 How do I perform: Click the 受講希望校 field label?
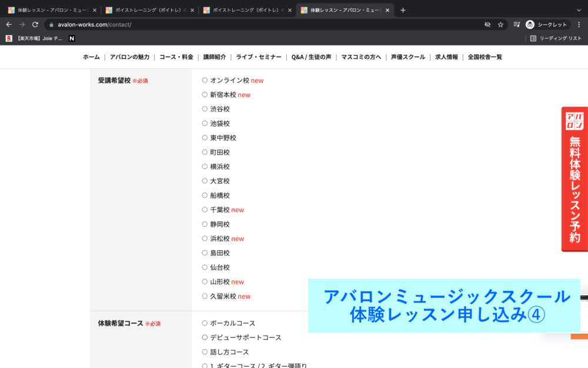tap(115, 80)
